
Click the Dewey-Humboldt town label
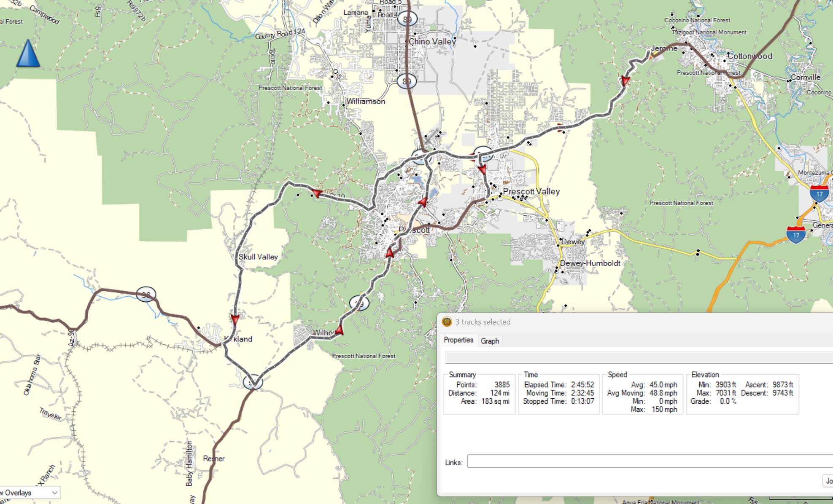coord(590,263)
